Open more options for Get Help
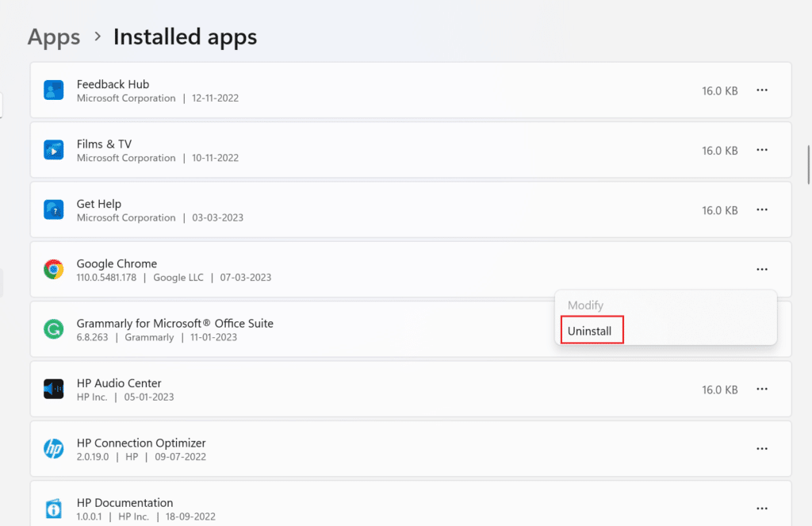The width and height of the screenshot is (812, 526). (762, 210)
